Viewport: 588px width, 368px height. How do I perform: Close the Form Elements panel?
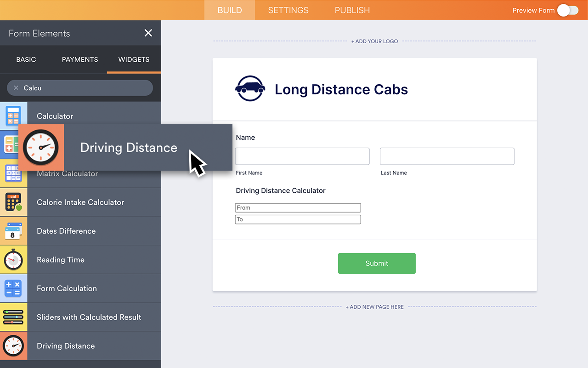tap(148, 33)
